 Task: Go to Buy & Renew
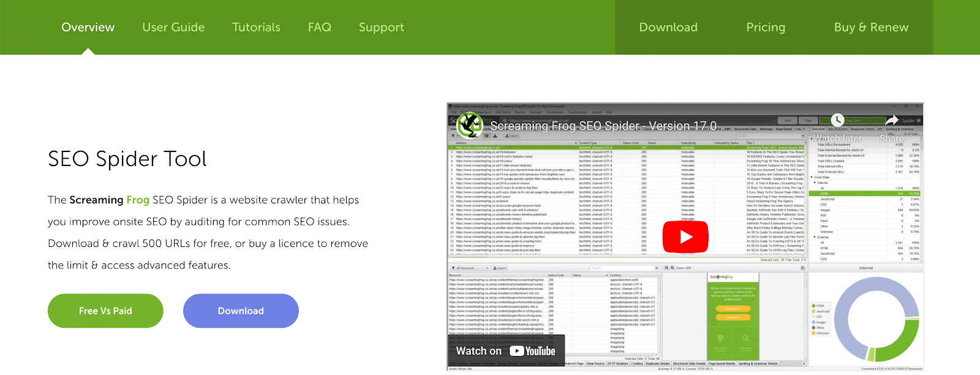pos(871,28)
